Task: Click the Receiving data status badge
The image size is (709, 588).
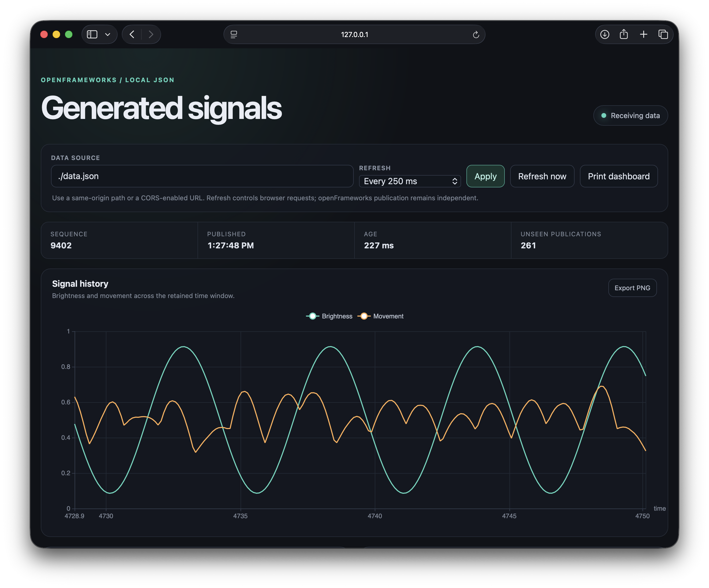Action: coord(630,115)
